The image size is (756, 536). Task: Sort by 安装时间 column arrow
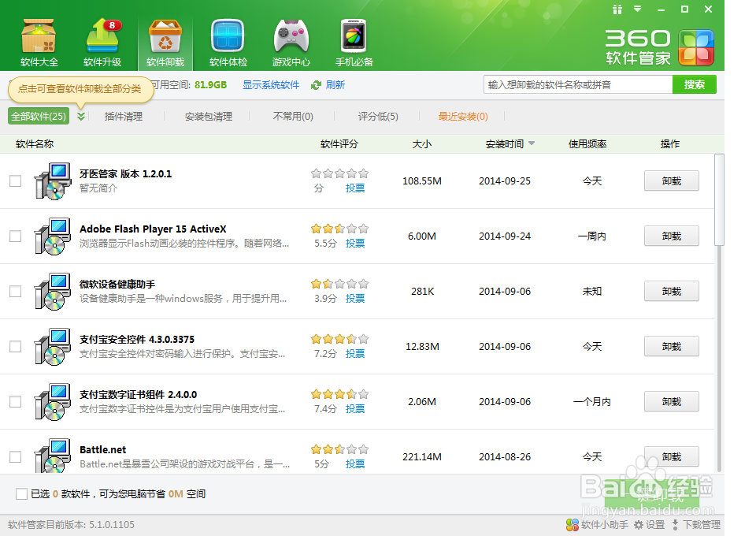(532, 143)
